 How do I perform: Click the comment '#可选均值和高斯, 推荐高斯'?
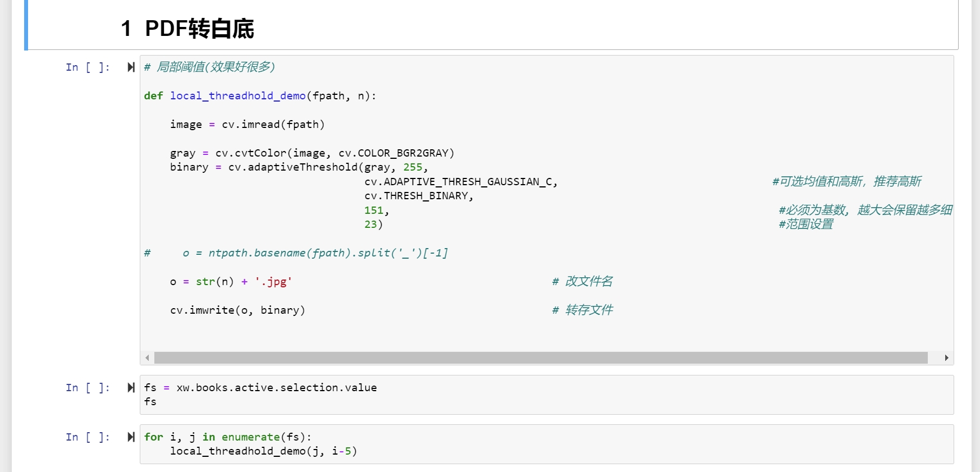point(846,182)
